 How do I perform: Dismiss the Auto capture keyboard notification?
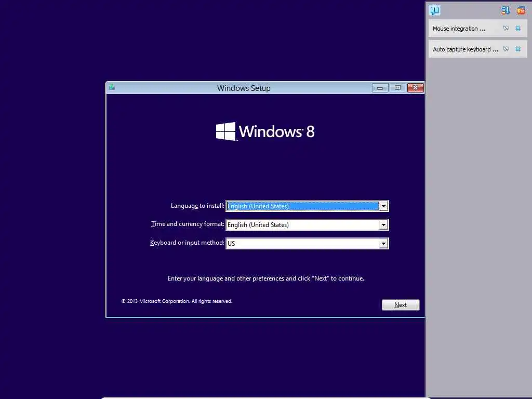(518, 49)
